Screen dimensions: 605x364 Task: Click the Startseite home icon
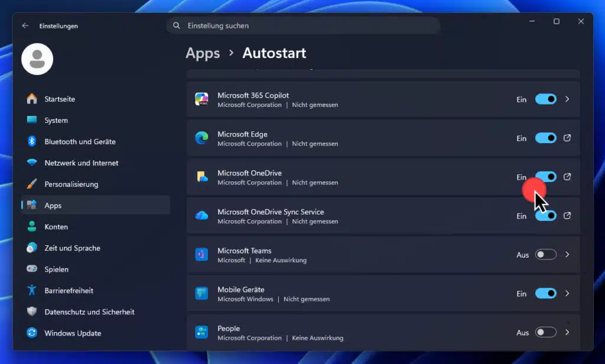pos(32,99)
